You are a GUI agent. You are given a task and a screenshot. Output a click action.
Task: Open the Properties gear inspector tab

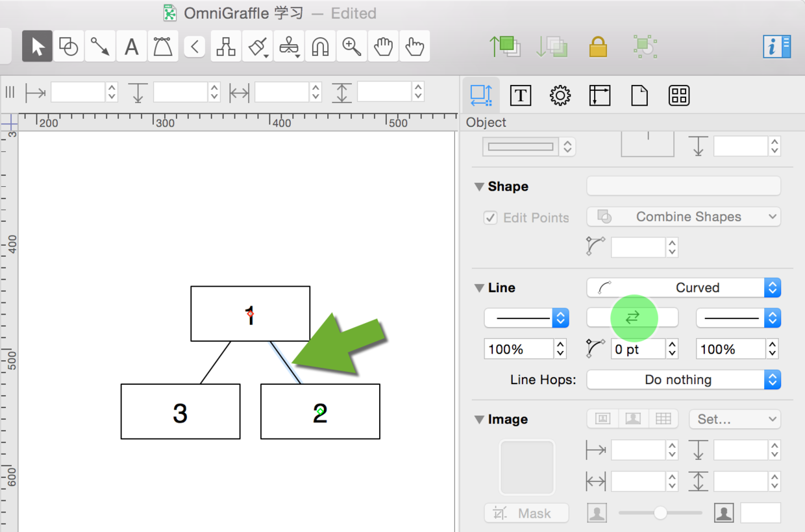coord(560,96)
